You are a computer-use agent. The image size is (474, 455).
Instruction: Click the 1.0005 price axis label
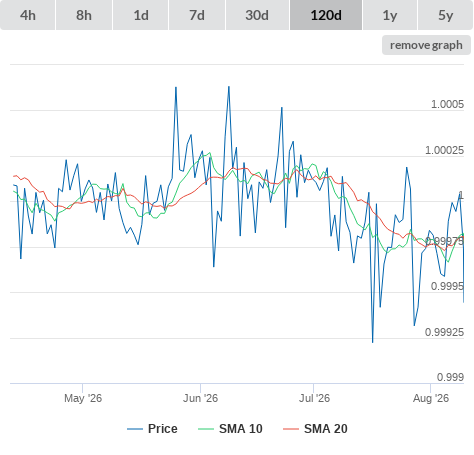447,104
